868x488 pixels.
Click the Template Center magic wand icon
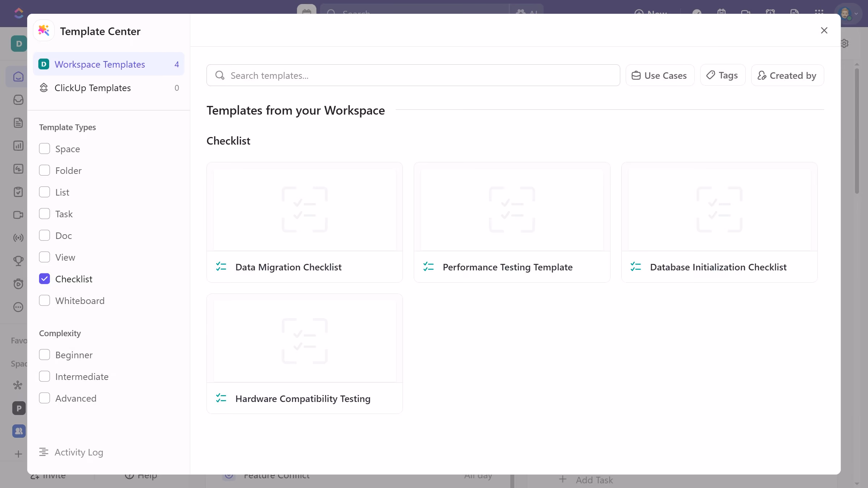[x=44, y=31]
